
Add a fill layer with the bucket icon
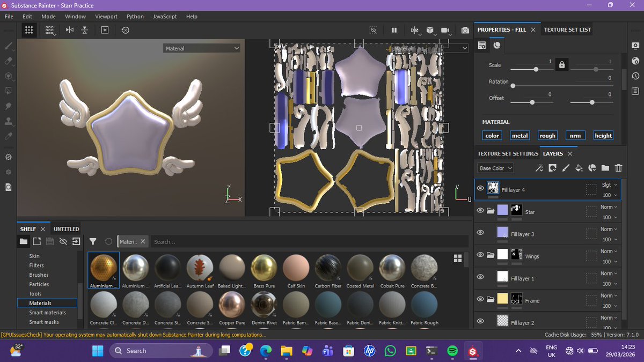pyautogui.click(x=579, y=168)
